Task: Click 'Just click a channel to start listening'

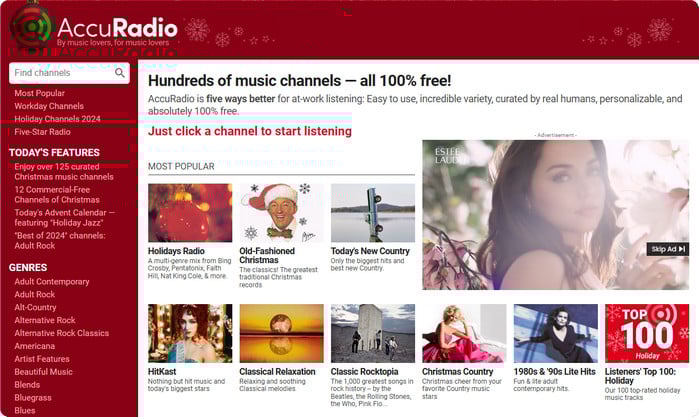Action: pos(250,131)
